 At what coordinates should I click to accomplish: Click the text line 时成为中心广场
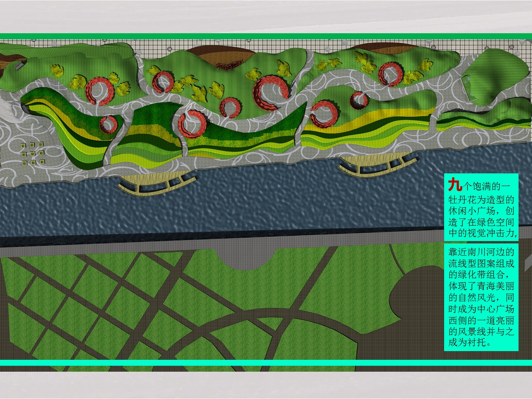481,309
